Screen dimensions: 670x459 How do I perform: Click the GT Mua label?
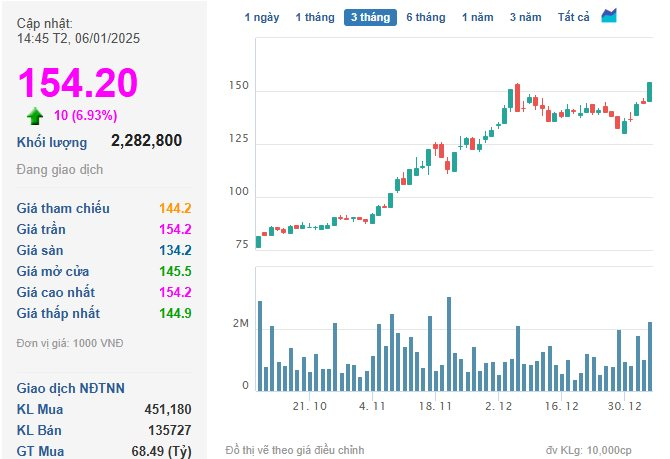[40, 451]
